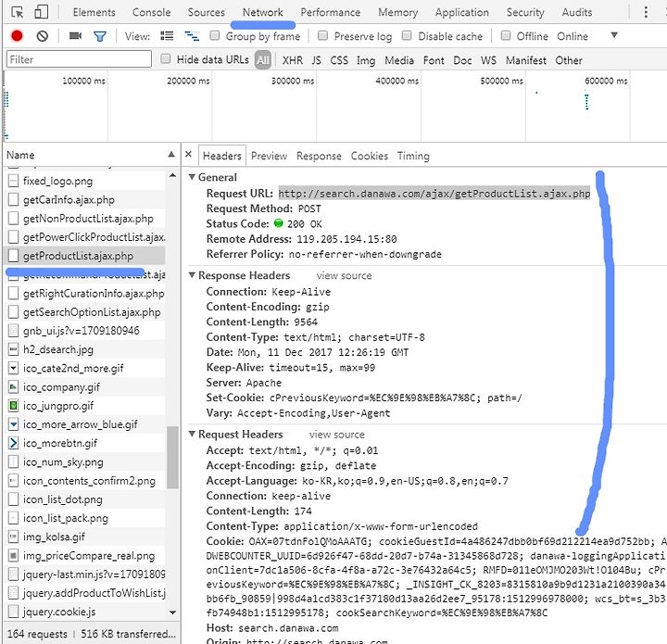Viewport: 667px width, 644px height.
Task: Toggle the waterfall overview icon
Action: [x=192, y=36]
